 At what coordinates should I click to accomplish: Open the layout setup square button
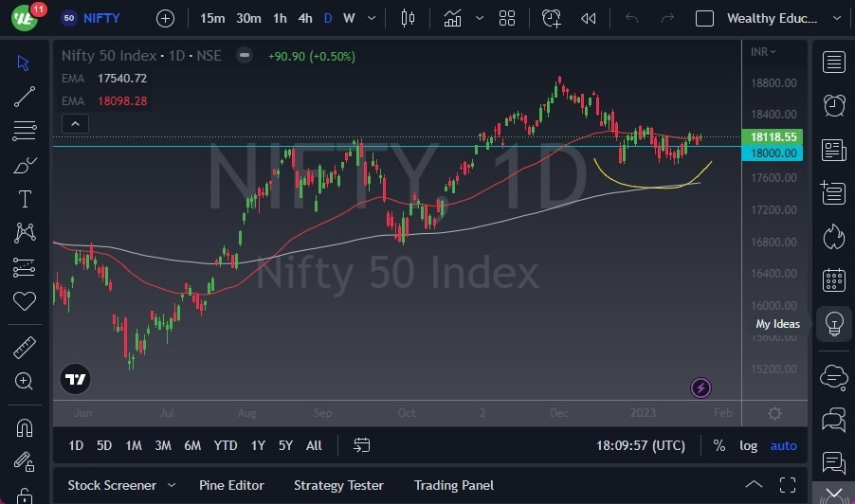tap(704, 19)
